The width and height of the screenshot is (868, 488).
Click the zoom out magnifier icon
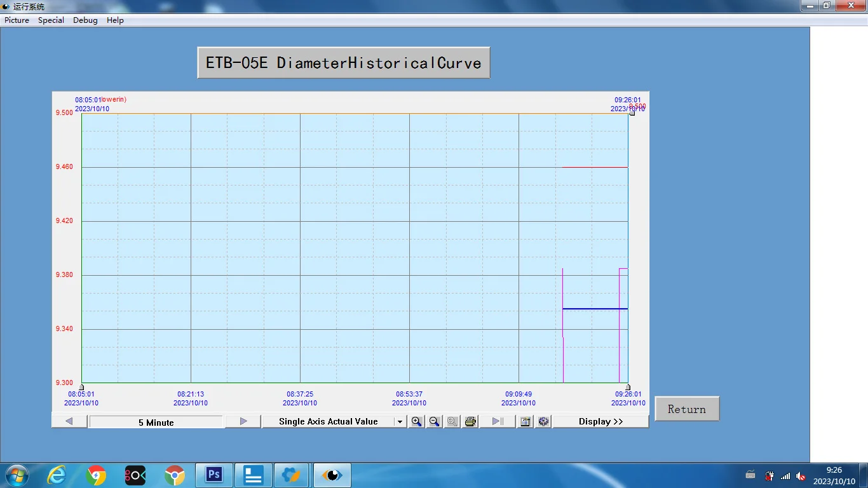coord(434,421)
